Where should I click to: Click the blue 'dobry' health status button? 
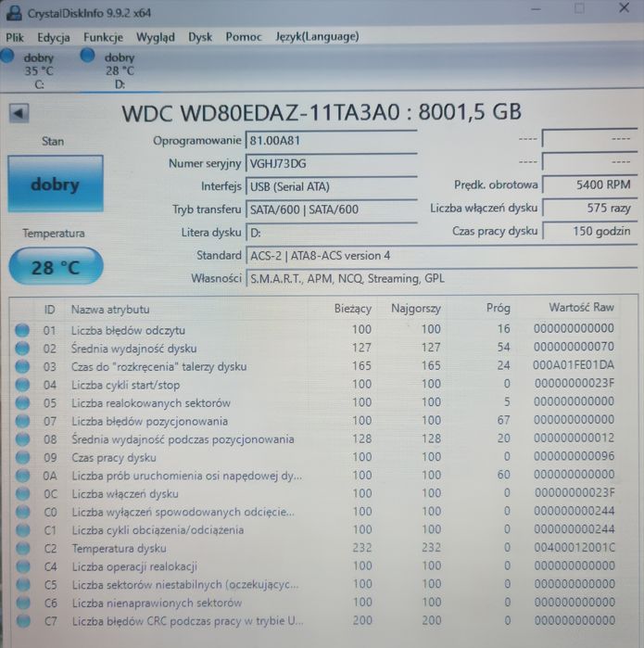[56, 184]
